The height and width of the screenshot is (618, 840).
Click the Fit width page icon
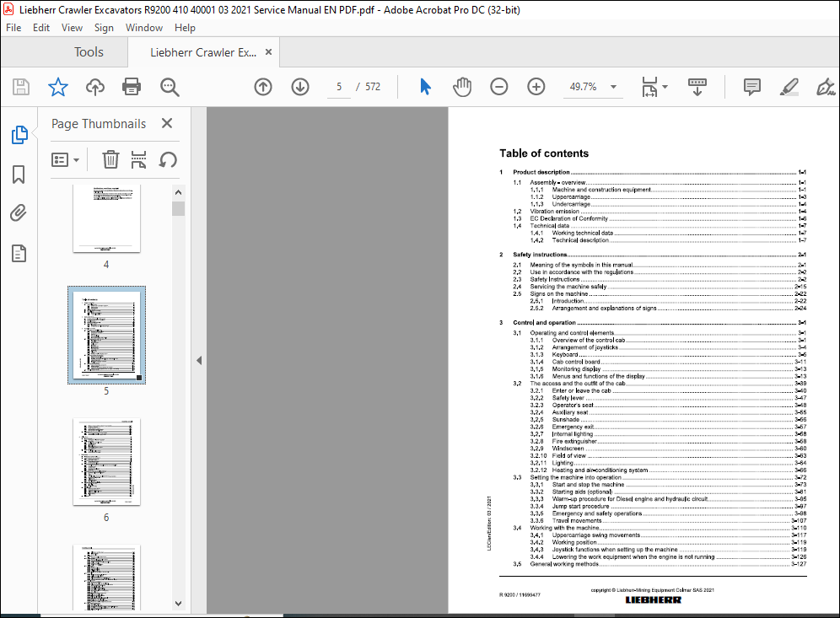[x=649, y=87]
